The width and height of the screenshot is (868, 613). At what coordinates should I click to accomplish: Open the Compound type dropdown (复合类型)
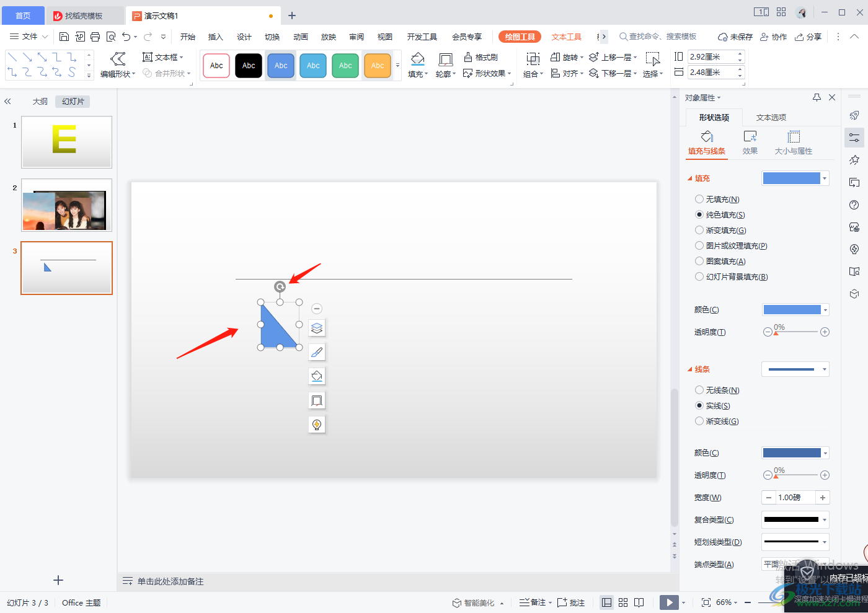[795, 520]
